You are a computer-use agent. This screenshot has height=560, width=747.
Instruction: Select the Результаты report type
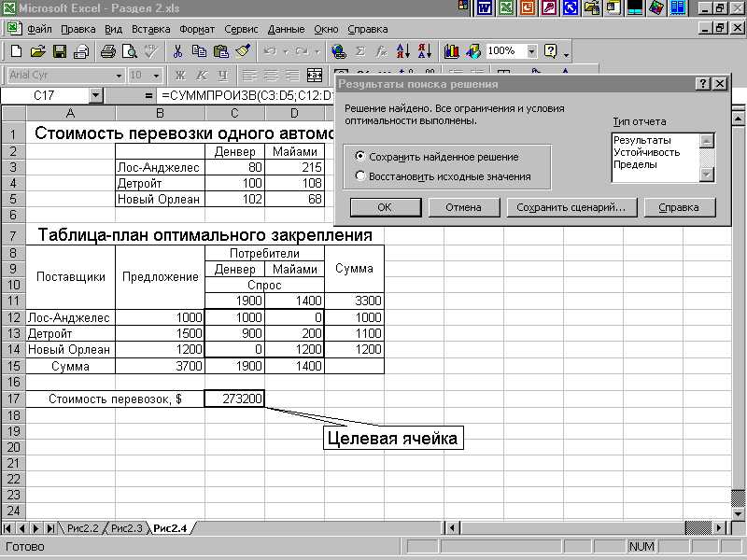click(x=641, y=140)
